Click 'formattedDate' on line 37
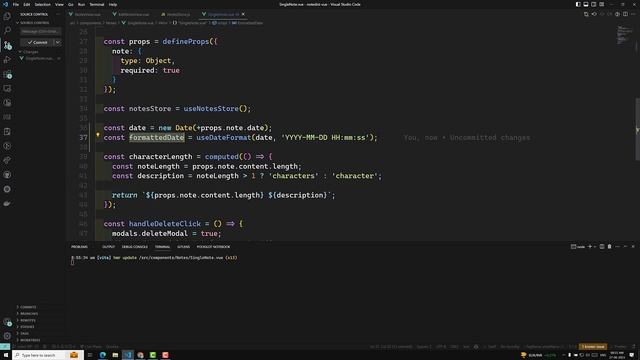 [x=157, y=138]
